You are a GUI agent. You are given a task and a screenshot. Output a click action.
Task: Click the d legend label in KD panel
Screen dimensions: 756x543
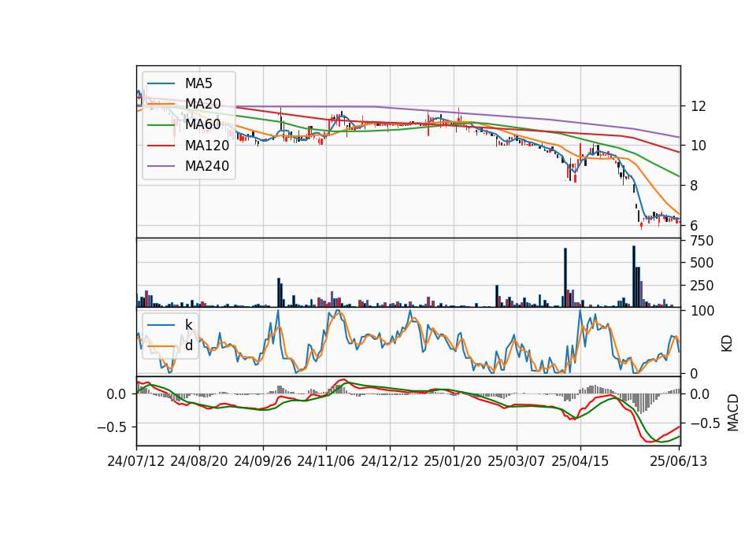[189, 345]
